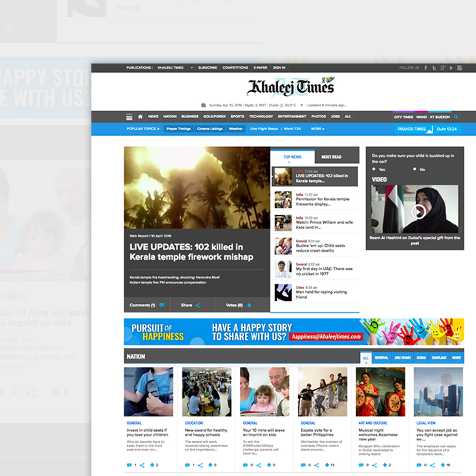
Task: Open the Gold/Forex menu item
Action: tap(214, 117)
